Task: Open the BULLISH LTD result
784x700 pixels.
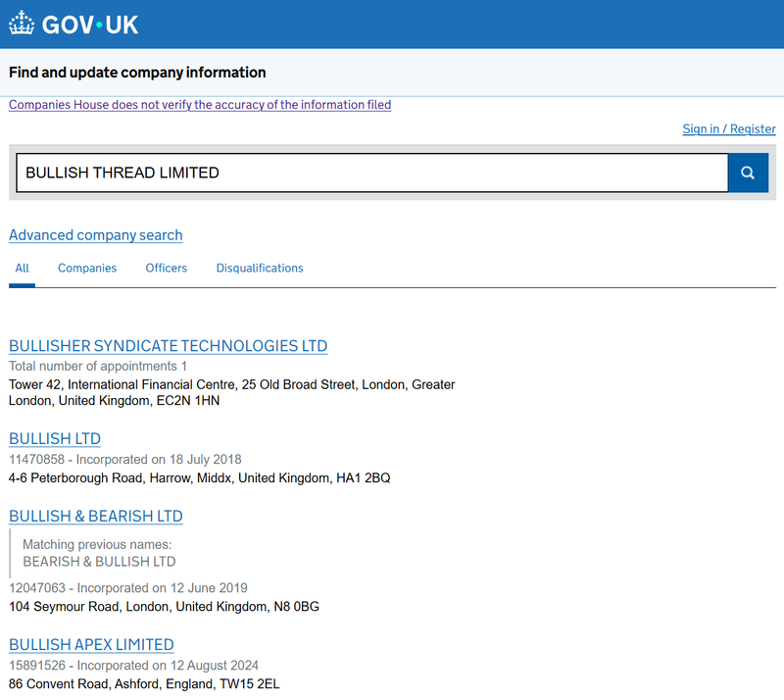Action: (55, 438)
